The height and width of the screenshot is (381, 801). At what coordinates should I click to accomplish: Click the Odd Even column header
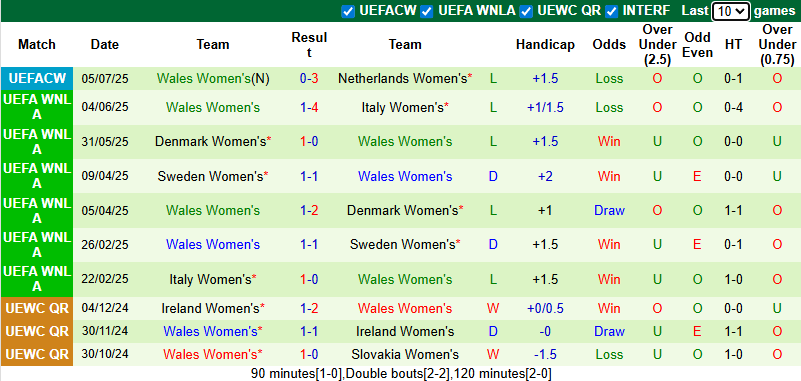[x=698, y=44]
